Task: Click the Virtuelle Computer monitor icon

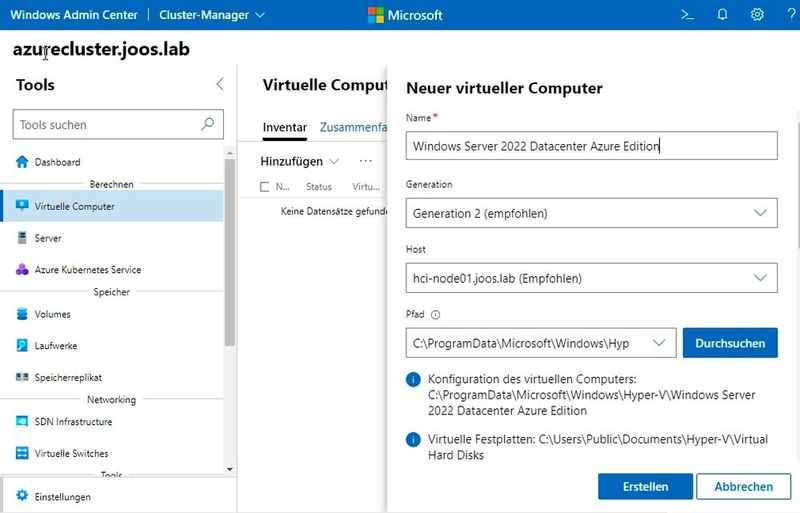Action: [x=22, y=206]
